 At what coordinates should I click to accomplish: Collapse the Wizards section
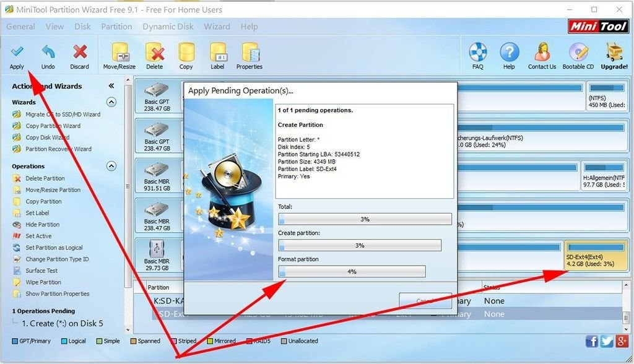pos(111,102)
